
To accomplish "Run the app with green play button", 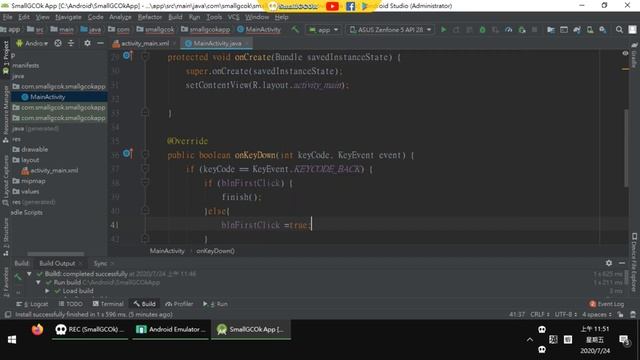I will pos(444,29).
